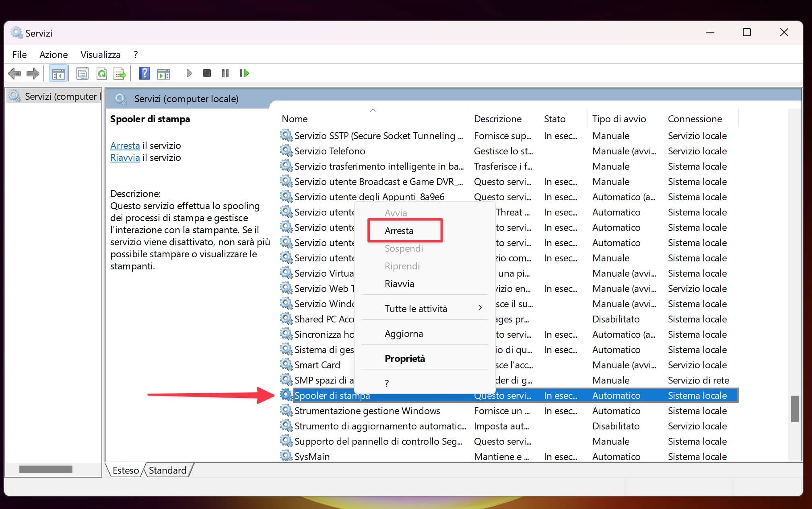Open Proprietà from the context menu
The width and height of the screenshot is (812, 509).
click(425, 358)
